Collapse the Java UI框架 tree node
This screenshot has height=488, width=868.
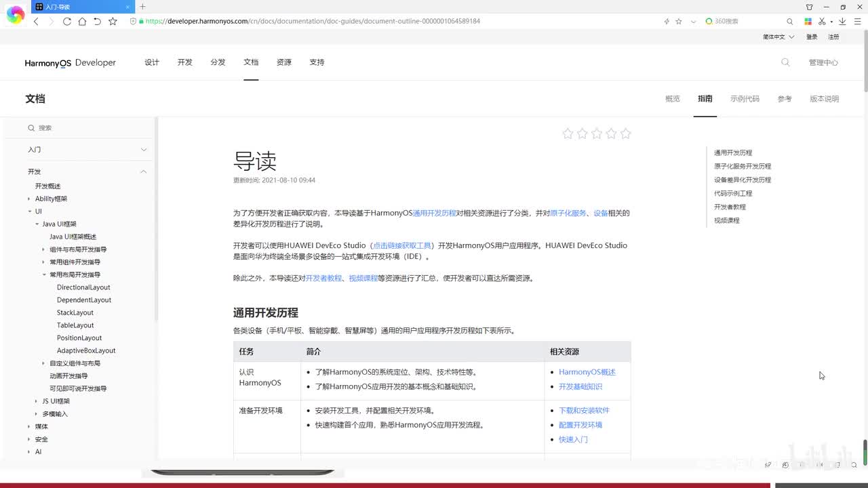(37, 224)
